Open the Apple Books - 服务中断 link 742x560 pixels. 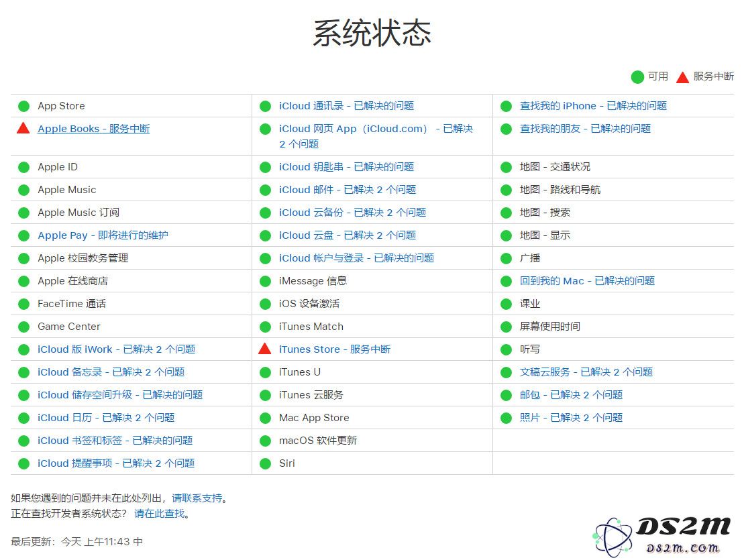point(94,129)
